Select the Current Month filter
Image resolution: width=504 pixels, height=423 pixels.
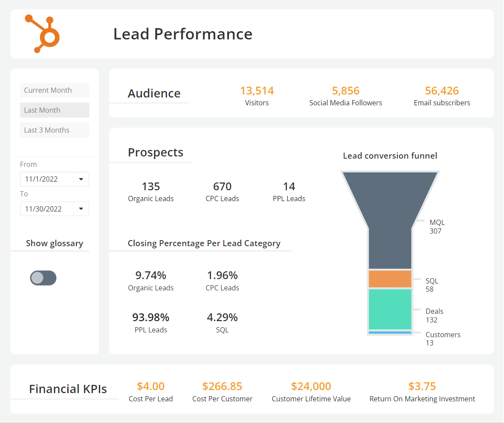pyautogui.click(x=54, y=90)
